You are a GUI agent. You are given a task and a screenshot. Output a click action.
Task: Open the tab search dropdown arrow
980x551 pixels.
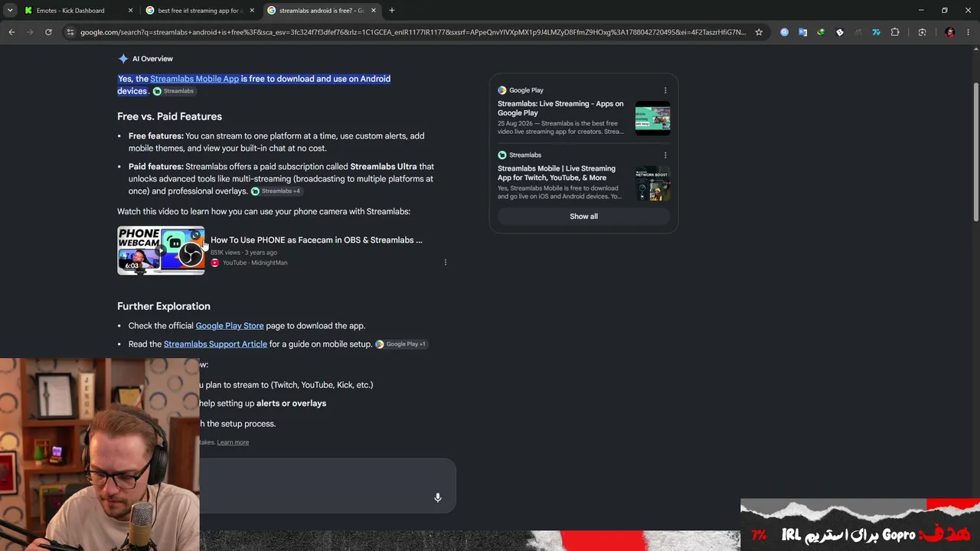(10, 11)
